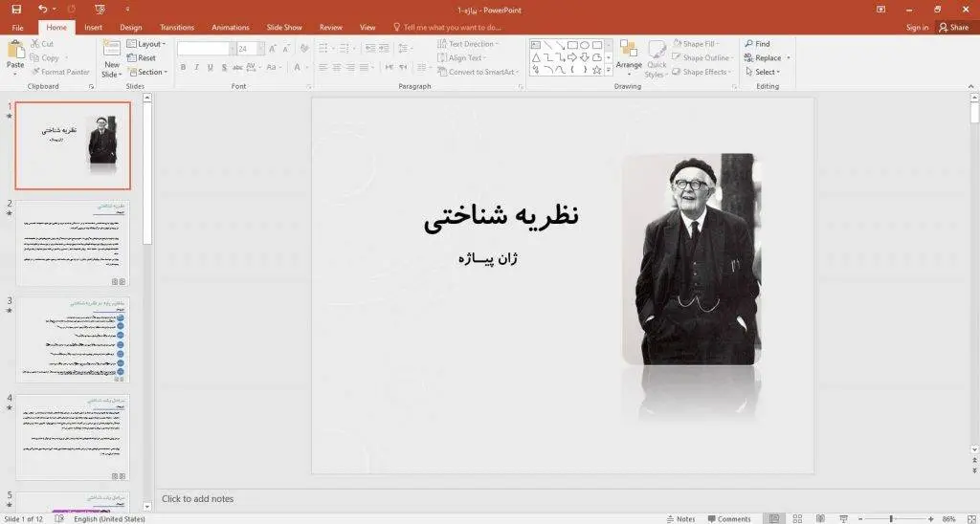Image resolution: width=980 pixels, height=524 pixels.
Task: Switch to Slide Sorter view icon
Action: pos(797,519)
